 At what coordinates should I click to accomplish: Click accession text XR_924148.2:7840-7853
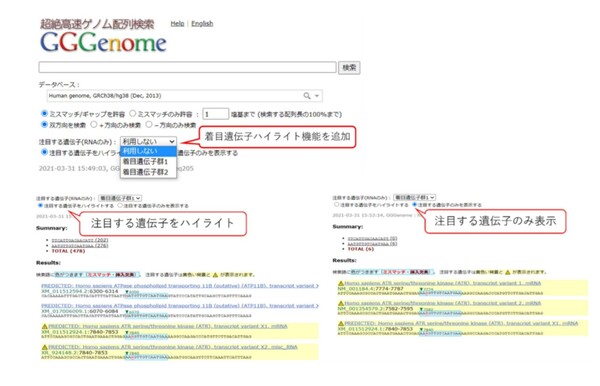point(74,352)
